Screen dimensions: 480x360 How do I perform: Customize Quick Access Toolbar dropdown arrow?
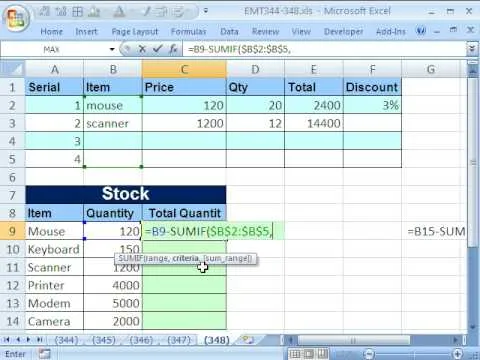point(206,11)
